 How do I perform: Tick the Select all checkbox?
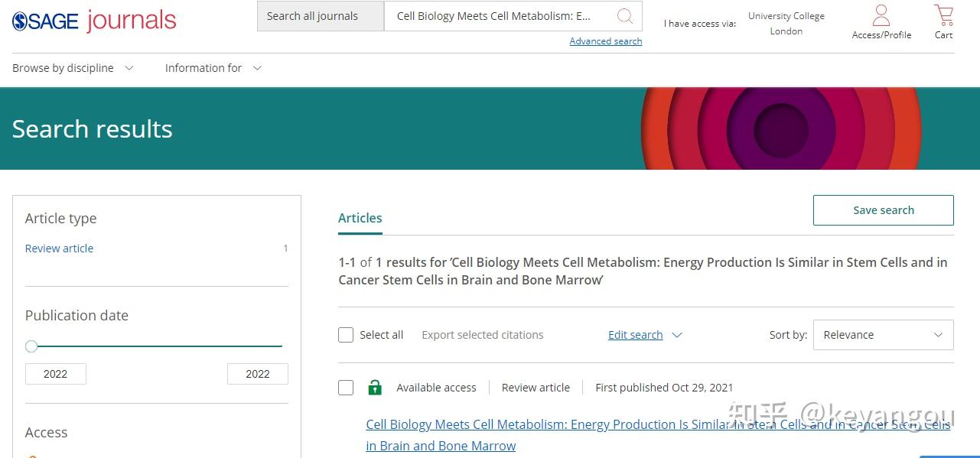pos(346,335)
